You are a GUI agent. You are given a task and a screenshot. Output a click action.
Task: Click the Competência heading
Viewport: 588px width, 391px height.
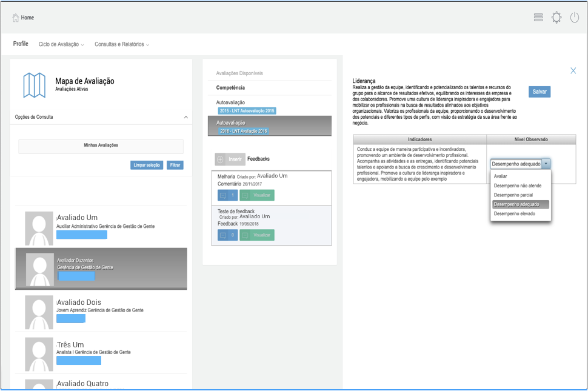(230, 88)
